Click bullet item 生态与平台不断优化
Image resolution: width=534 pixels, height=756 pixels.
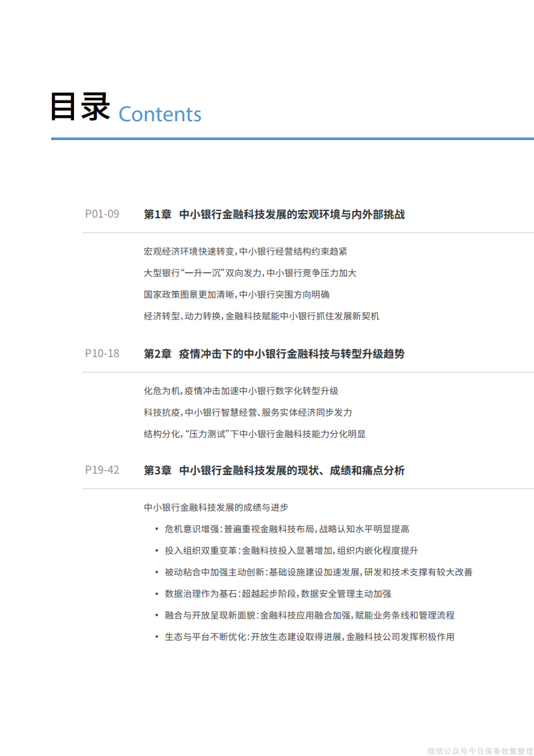click(309, 636)
